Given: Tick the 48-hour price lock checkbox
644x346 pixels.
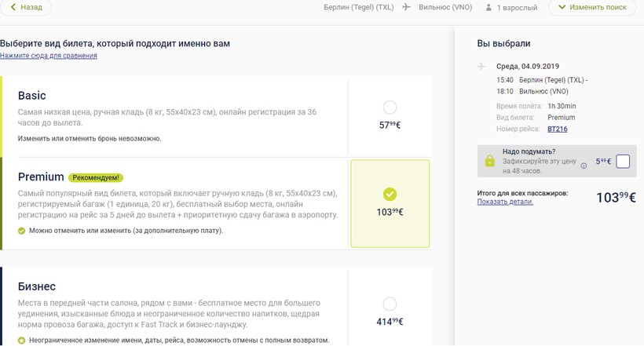Looking at the screenshot, I should (x=623, y=162).
